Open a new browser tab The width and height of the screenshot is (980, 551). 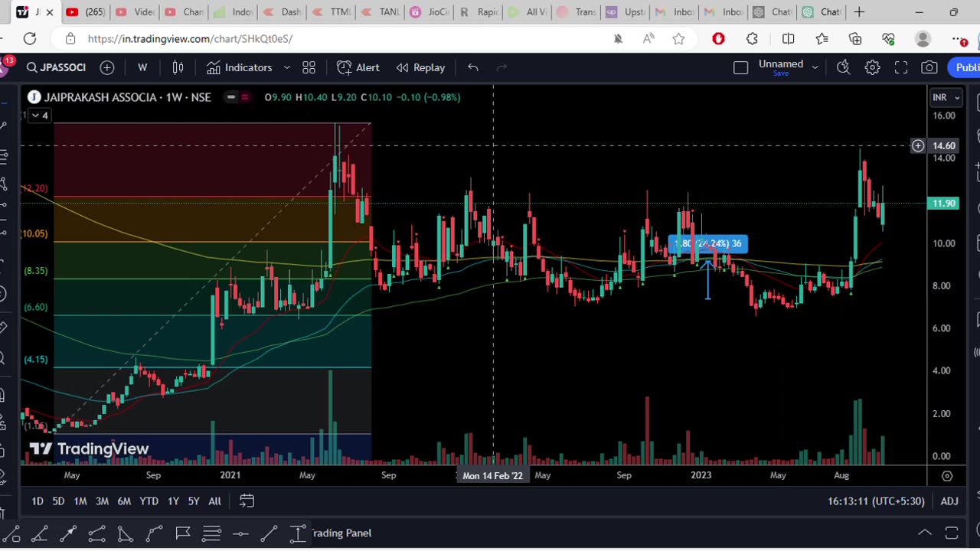(x=859, y=12)
